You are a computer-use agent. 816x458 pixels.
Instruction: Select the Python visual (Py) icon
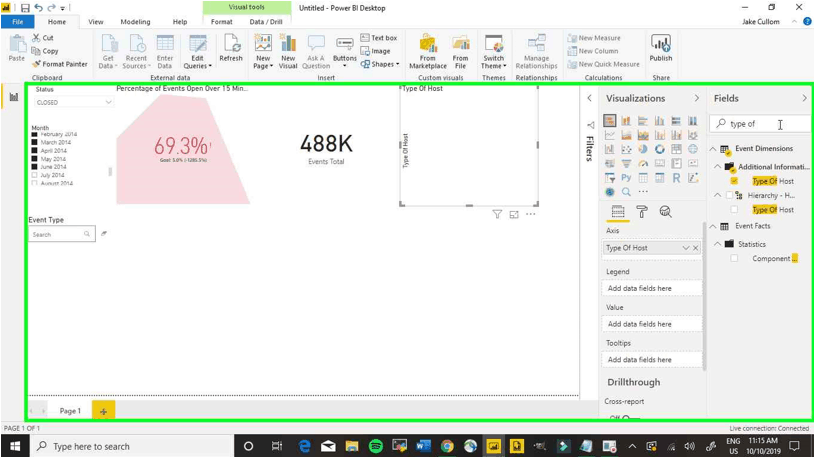click(x=626, y=178)
